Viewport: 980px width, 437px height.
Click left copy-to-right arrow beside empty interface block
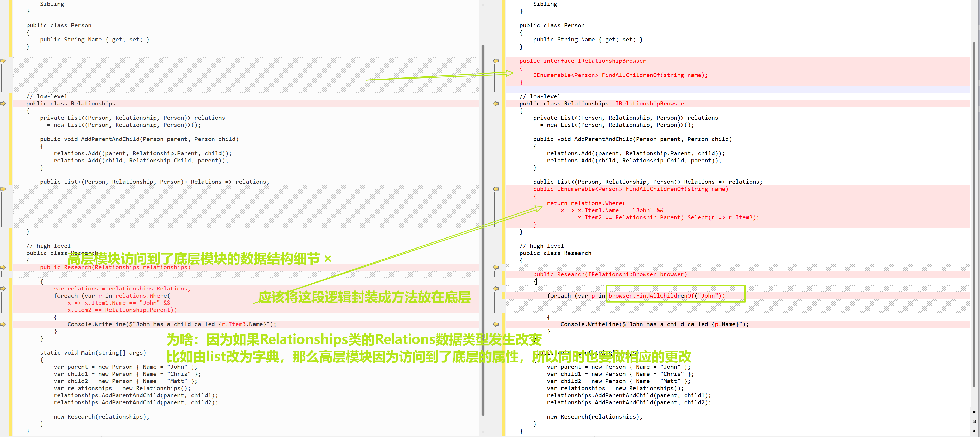coord(3,61)
